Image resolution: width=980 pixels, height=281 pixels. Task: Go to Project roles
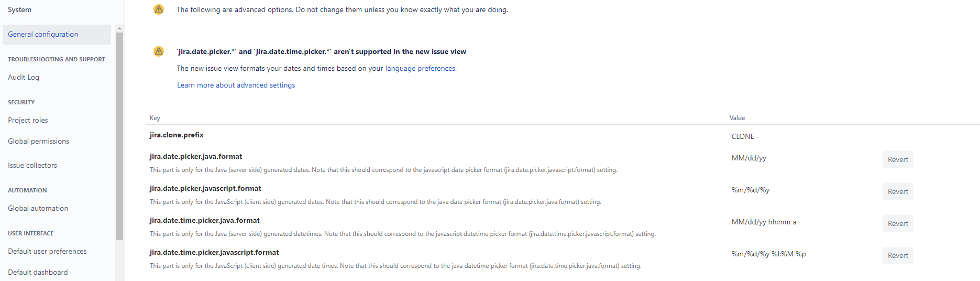tap(28, 120)
